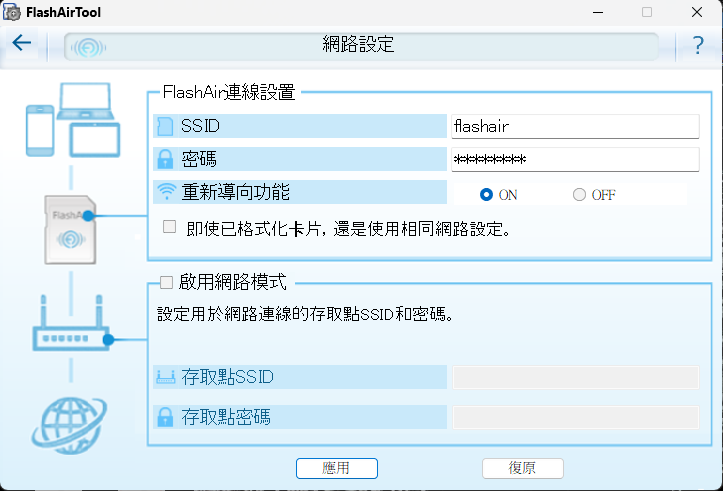Click the FlashAir連線設置 group label

pos(229,92)
